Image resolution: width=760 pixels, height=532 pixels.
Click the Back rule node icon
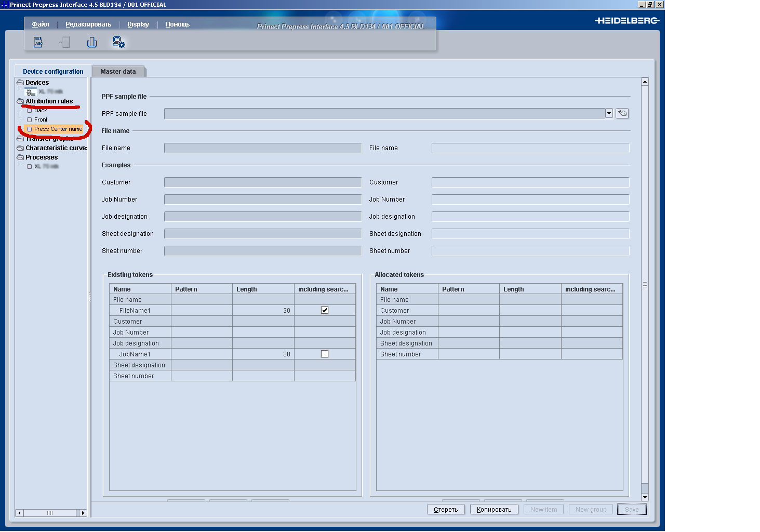(30, 111)
